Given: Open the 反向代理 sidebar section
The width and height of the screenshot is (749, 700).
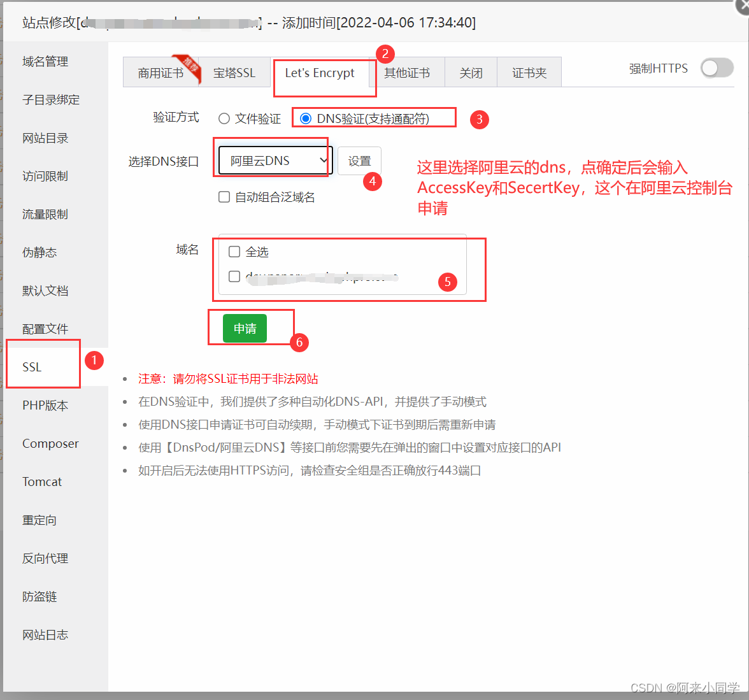Looking at the screenshot, I should tap(45, 558).
